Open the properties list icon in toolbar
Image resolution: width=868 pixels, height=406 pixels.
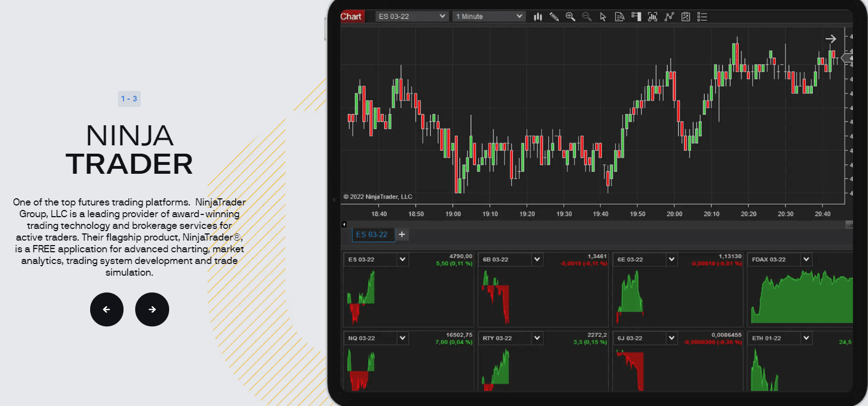click(x=702, y=17)
